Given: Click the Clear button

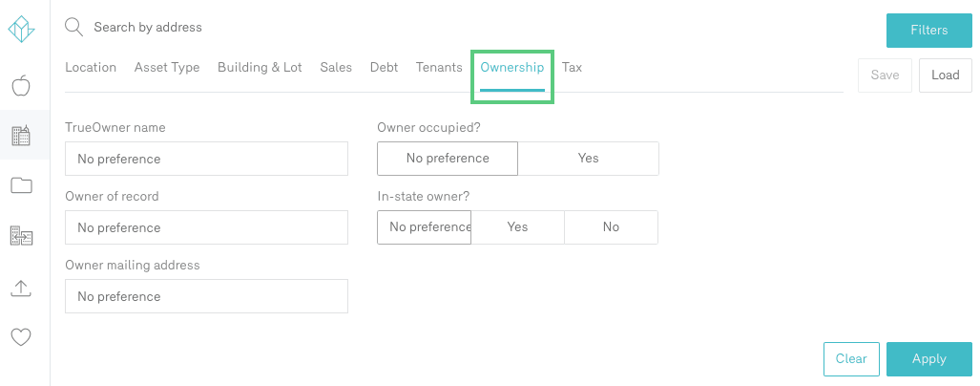Looking at the screenshot, I should [851, 359].
